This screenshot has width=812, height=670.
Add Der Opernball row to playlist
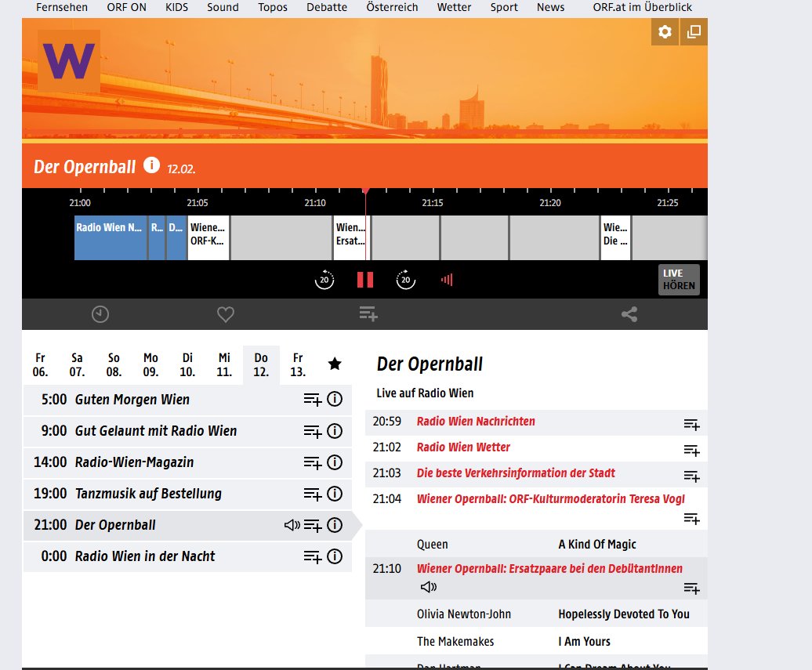tap(312, 526)
